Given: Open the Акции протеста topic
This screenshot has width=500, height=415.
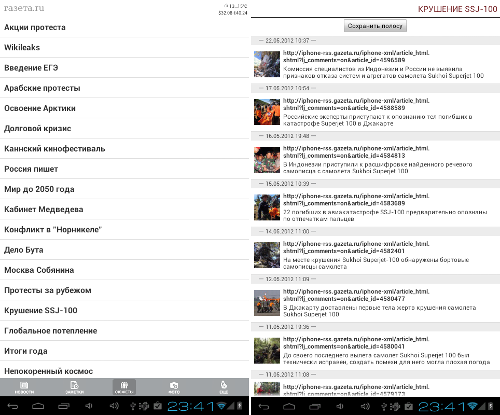Looking at the screenshot, I should [x=124, y=27].
